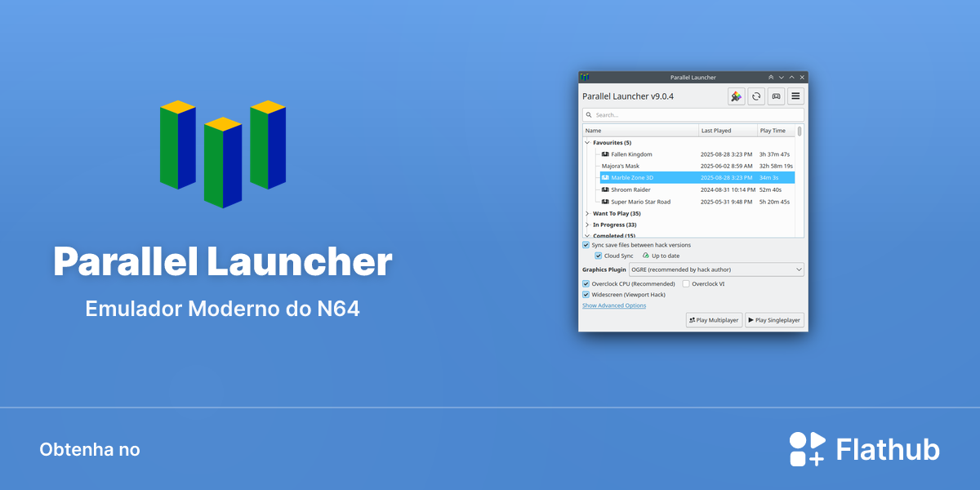The image size is (980, 490).
Task: Click the multiplayer icon next to Marble Zone 3D
Action: (x=605, y=178)
